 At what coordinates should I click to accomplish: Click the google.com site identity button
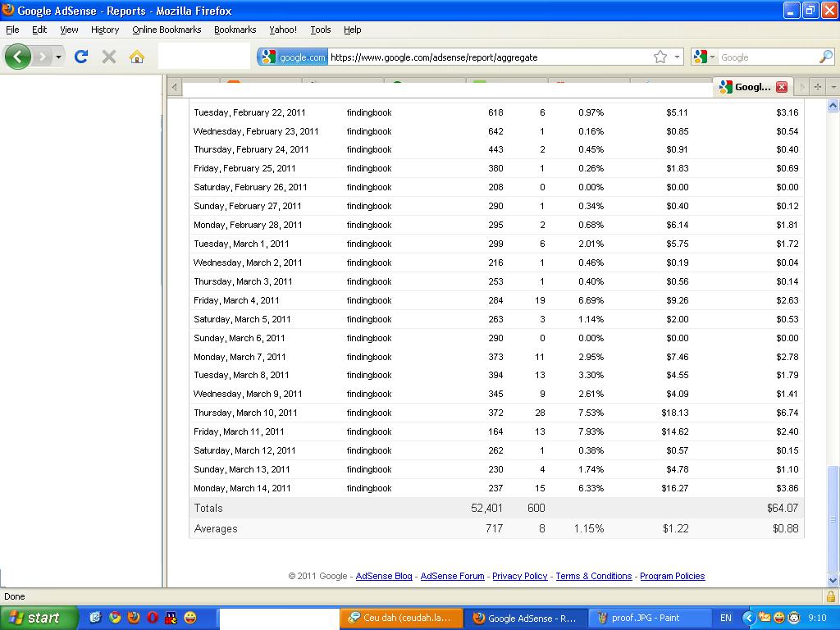[x=293, y=57]
